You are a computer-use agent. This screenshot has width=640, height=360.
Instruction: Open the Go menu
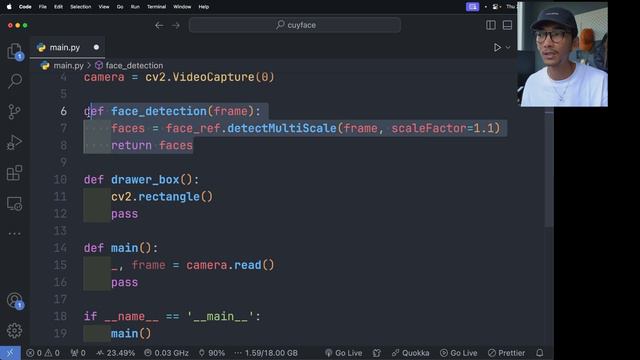tap(120, 7)
